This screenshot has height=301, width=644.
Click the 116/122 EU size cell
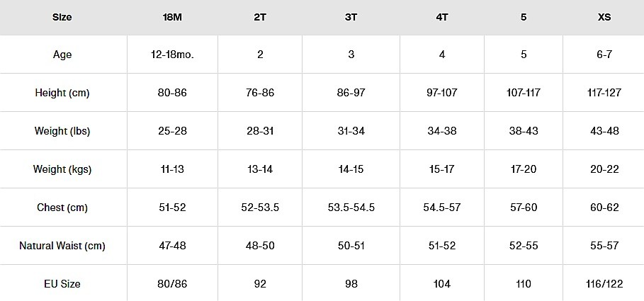604,284
